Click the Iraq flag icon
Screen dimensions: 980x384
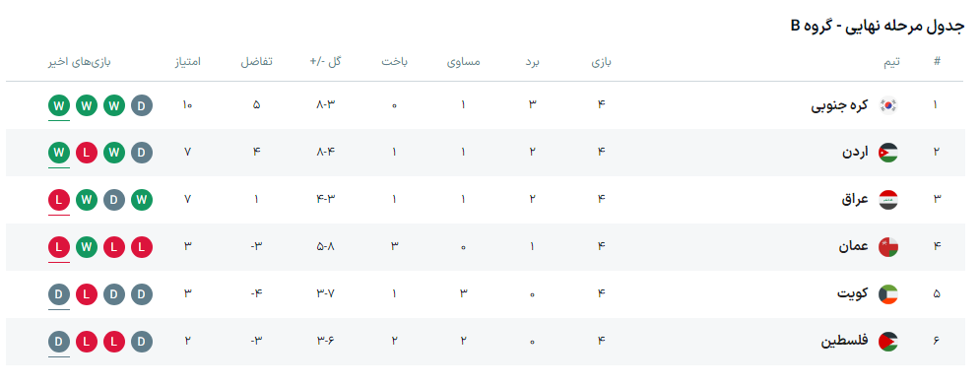coord(888,200)
